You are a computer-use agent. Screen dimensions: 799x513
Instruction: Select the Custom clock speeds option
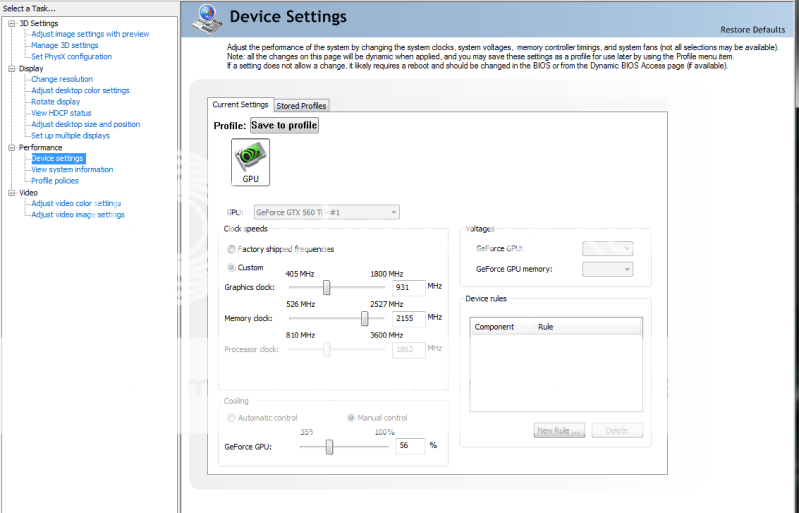(x=233, y=267)
